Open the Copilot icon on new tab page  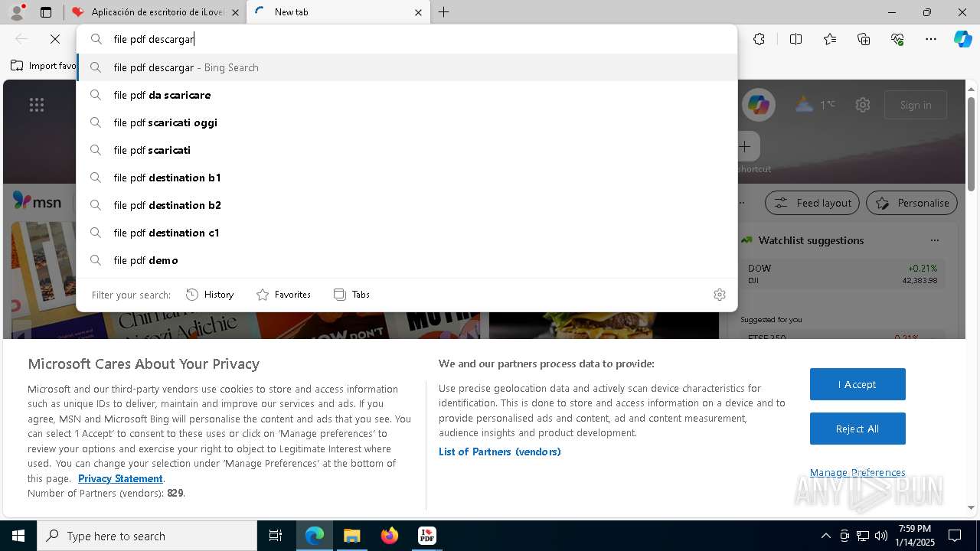[x=759, y=105]
